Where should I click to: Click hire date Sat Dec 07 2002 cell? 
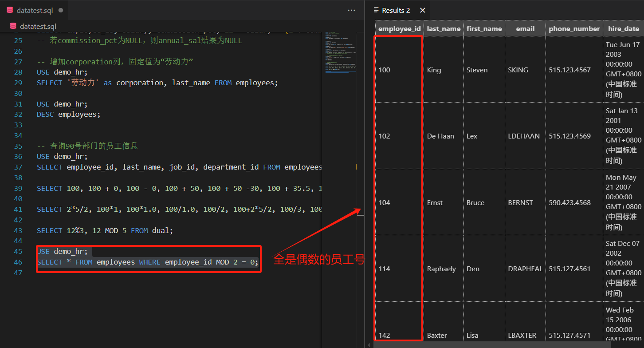tap(624, 269)
